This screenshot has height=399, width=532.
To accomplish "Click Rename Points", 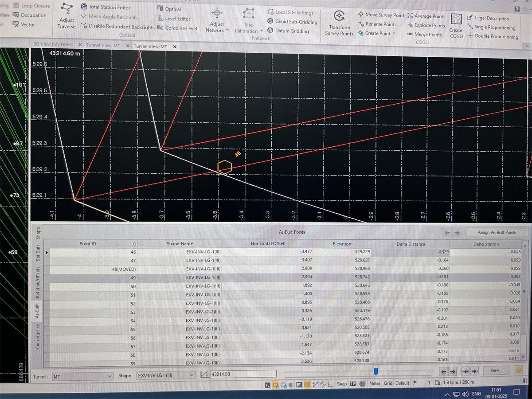I will point(377,24).
